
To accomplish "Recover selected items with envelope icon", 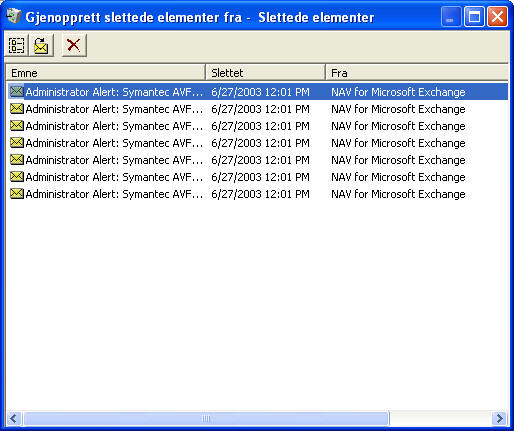I will tap(41, 45).
